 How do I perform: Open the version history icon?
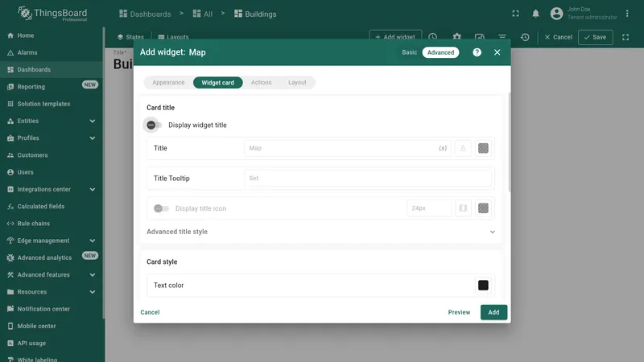525,37
